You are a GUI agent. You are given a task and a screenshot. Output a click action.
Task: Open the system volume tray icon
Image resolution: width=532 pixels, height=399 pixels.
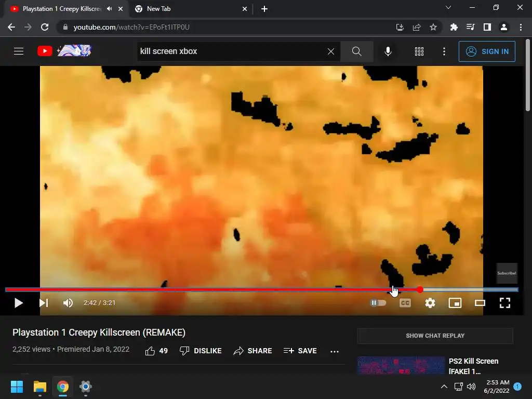point(471,387)
